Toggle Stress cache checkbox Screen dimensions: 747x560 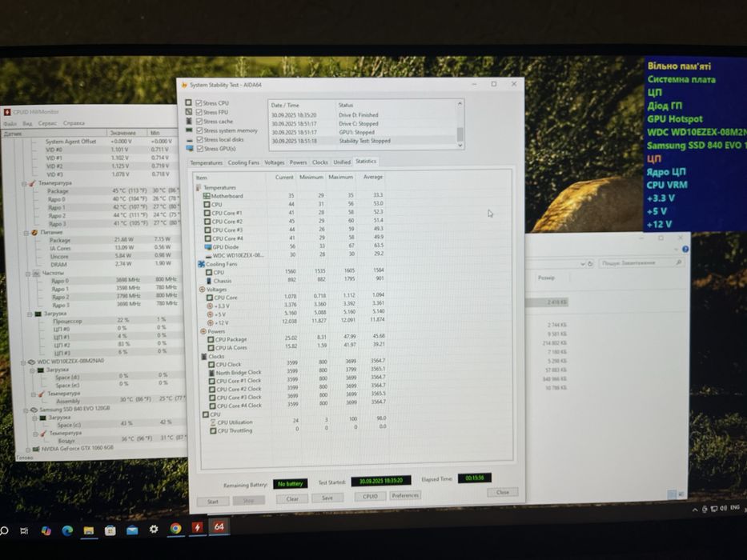tap(199, 122)
